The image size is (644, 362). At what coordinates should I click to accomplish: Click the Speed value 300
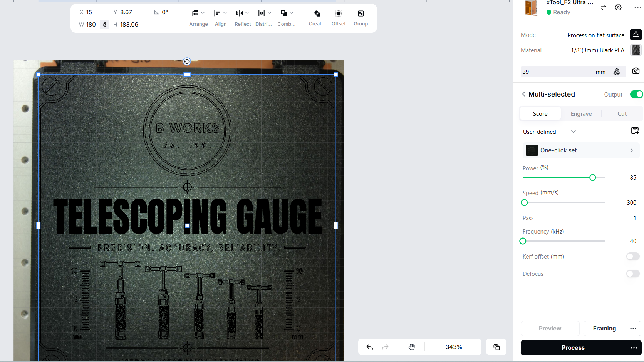pyautogui.click(x=631, y=203)
